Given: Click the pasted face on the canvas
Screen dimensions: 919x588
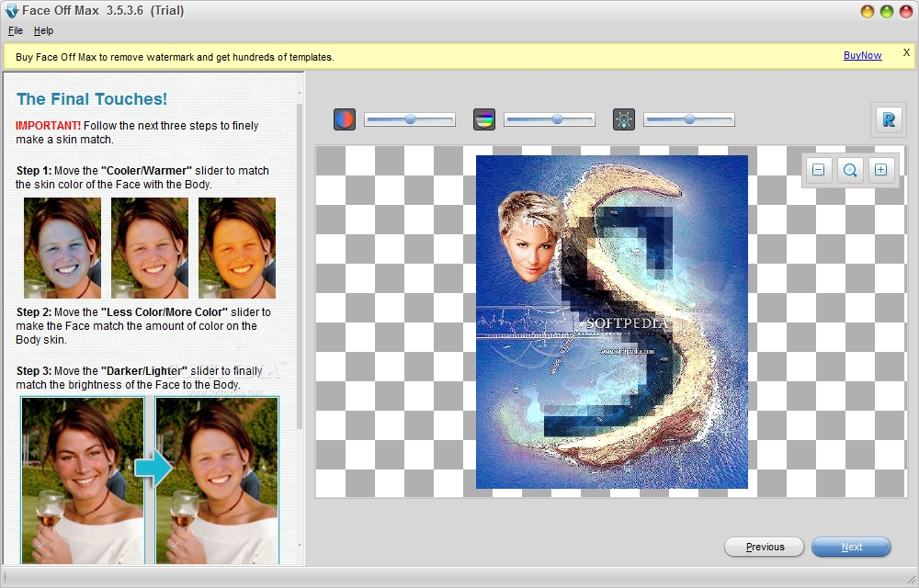Looking at the screenshot, I should pos(531,237).
